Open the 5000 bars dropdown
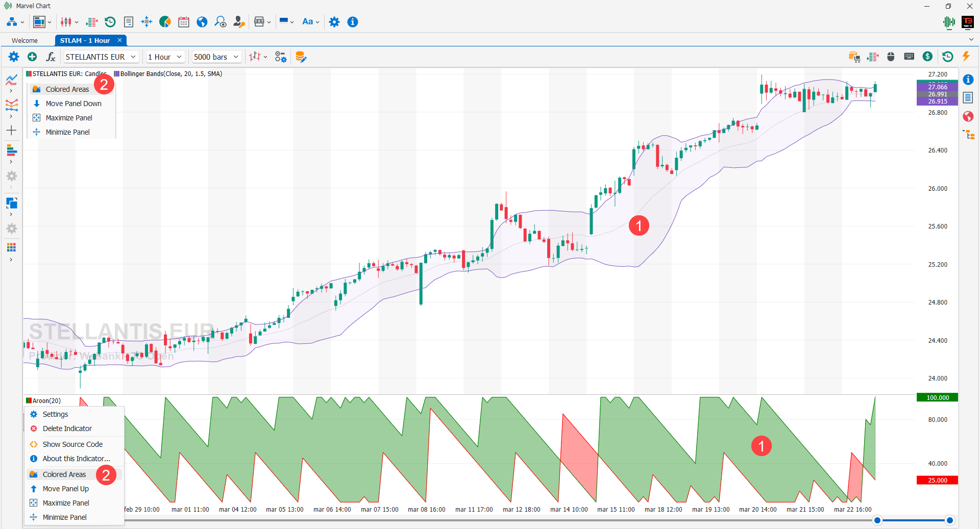This screenshot has height=529, width=980. coord(216,57)
